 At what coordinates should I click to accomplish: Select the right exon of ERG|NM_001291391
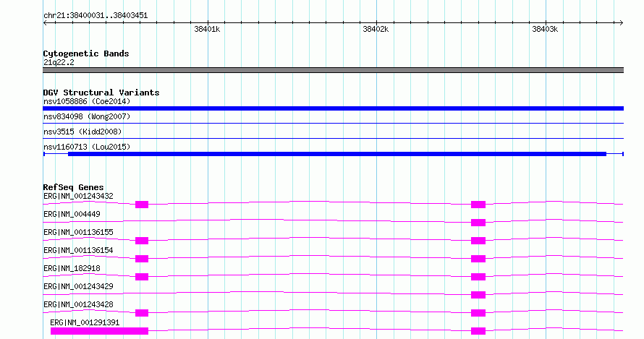pos(478,331)
